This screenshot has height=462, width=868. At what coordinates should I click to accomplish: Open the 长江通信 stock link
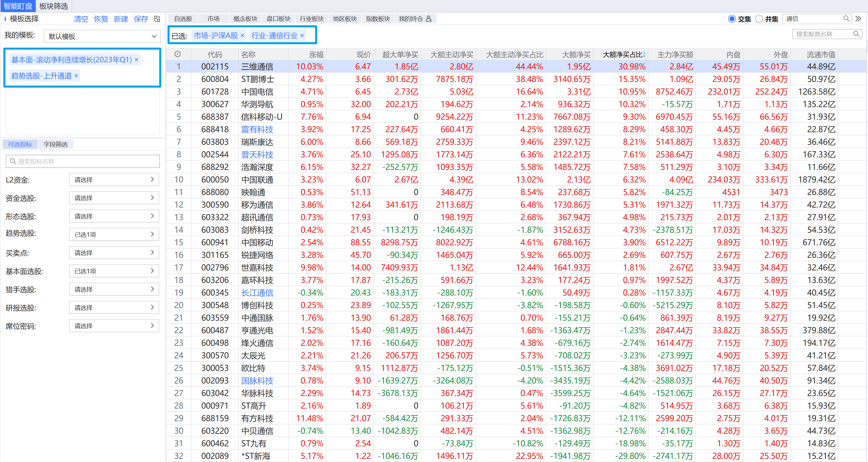click(x=257, y=292)
